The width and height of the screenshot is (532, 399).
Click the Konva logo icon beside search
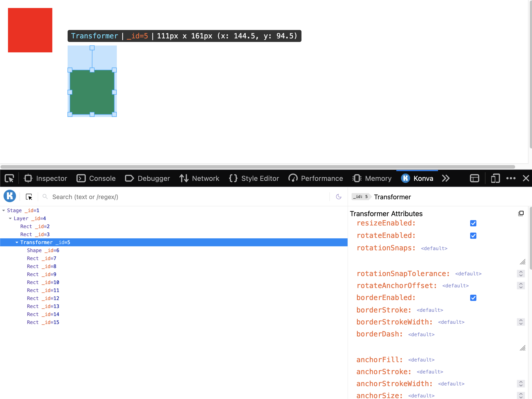click(10, 196)
